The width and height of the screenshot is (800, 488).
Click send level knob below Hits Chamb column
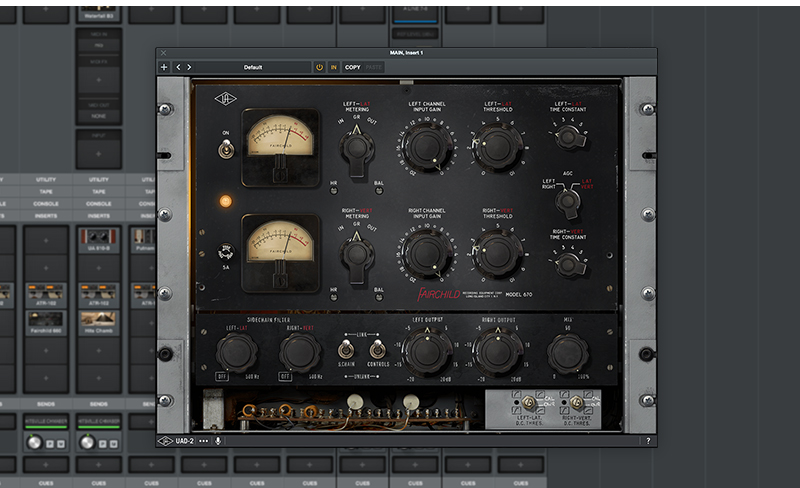[87, 442]
